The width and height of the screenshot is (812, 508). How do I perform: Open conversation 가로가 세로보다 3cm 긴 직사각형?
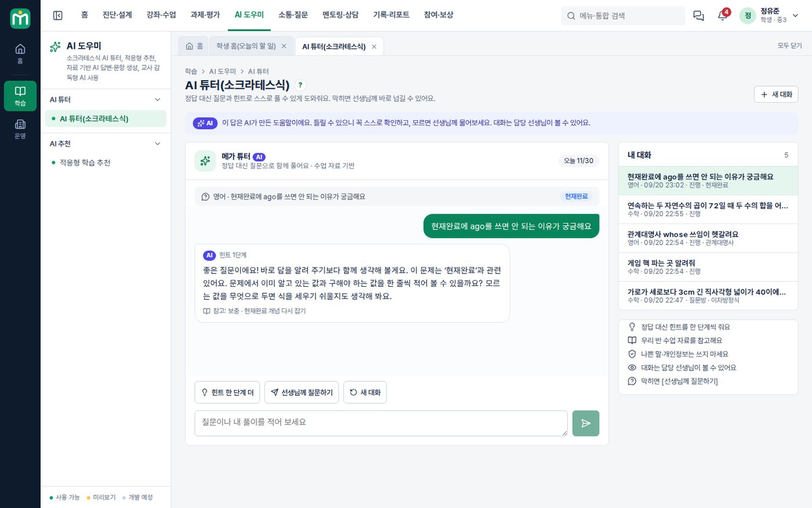click(708, 296)
